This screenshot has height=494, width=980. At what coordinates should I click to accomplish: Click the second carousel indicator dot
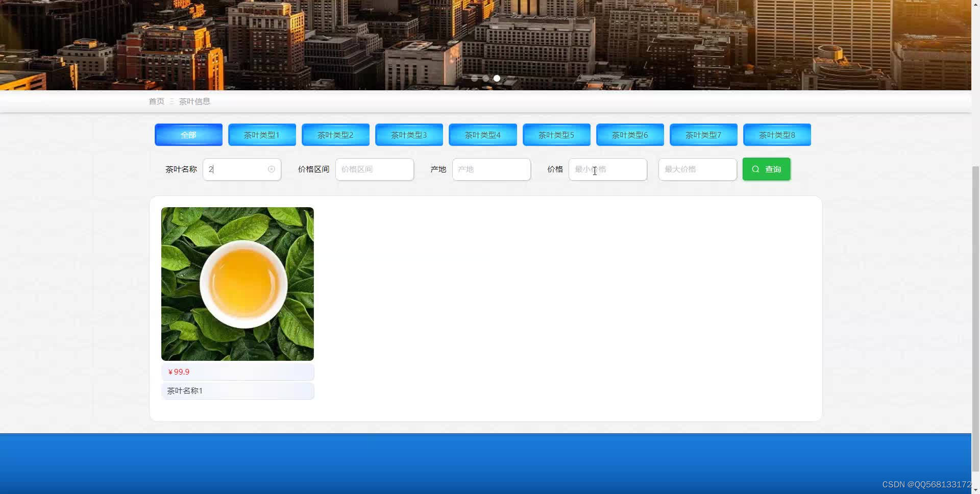pyautogui.click(x=485, y=78)
